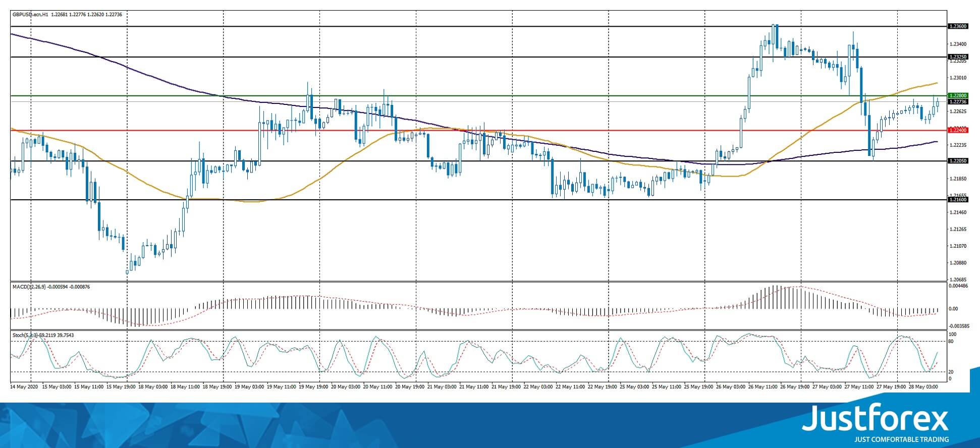Click the 1.20685 price scale value

click(x=958, y=279)
